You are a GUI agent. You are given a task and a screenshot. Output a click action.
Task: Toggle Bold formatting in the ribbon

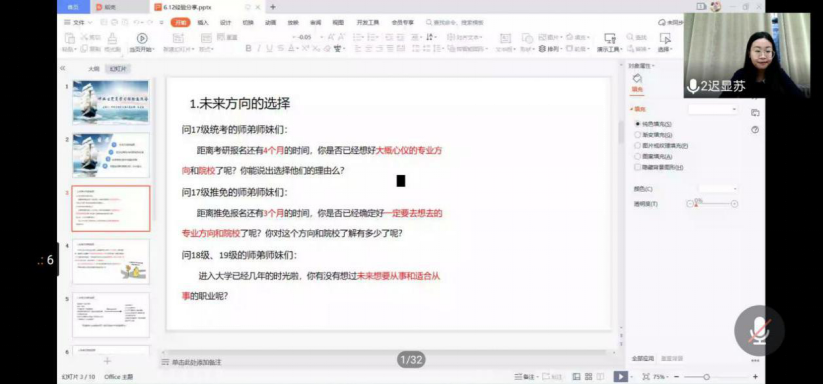[249, 49]
